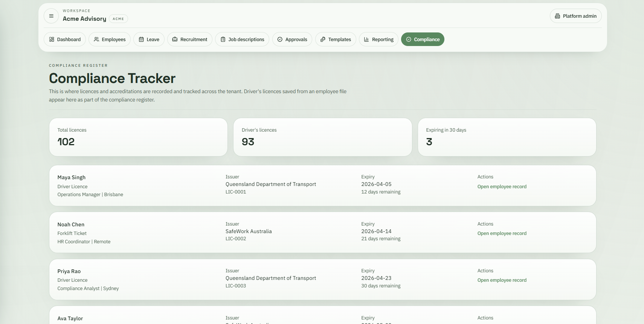Click the Priya Rao name
Screen dimensions: 644x324
69,271
